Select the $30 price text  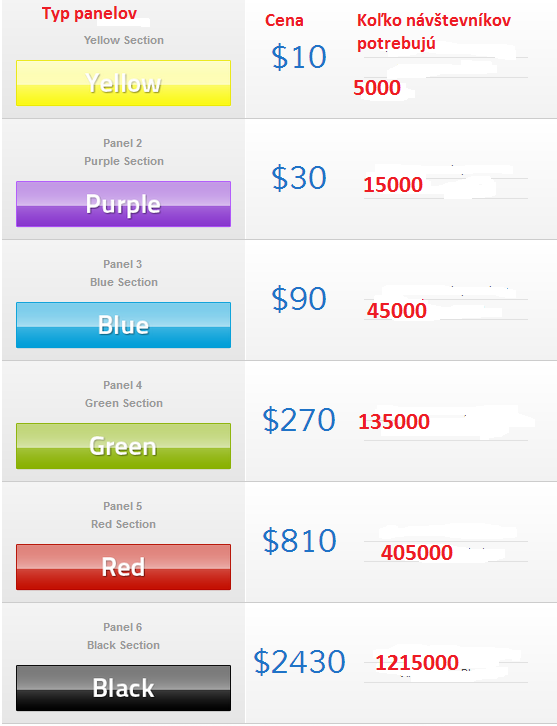tap(299, 178)
